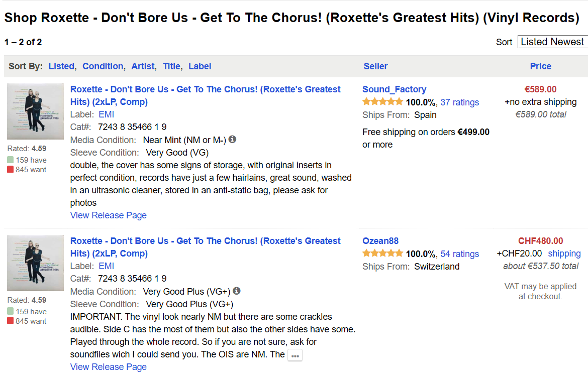Click shipping link under CHF480.00 price
588x378 pixels.
click(564, 254)
